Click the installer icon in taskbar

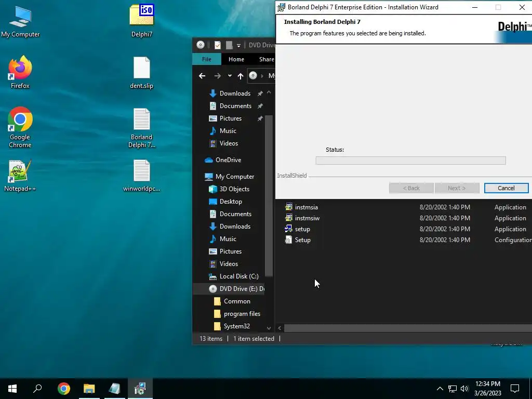pos(140,389)
